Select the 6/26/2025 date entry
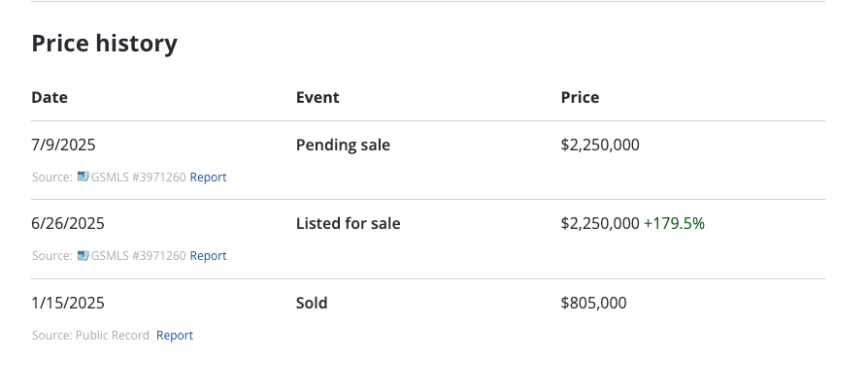This screenshot has height=388, width=868. coord(68,223)
